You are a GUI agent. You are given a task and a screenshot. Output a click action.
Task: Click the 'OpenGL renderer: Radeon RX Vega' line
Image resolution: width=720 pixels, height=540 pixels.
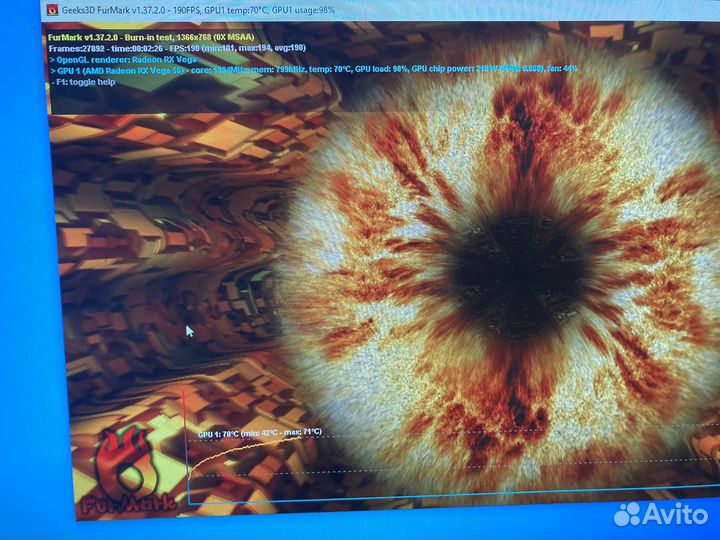point(123,60)
